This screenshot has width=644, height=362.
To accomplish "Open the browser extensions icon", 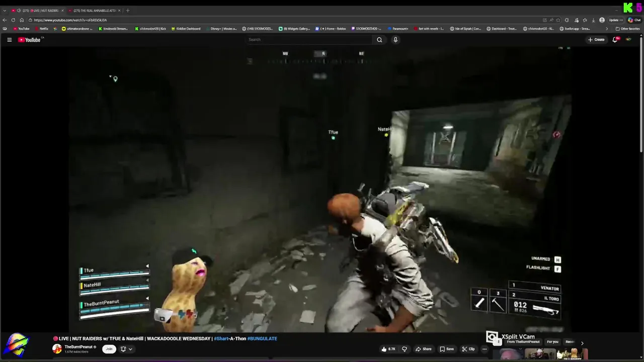I will pyautogui.click(x=567, y=20).
